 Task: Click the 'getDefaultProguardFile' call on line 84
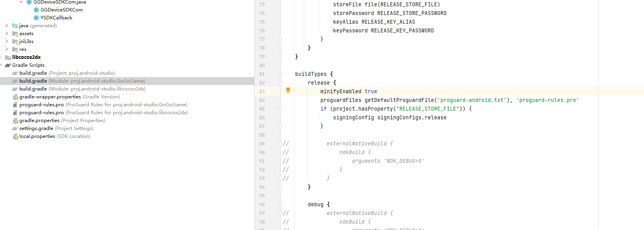[x=399, y=100]
